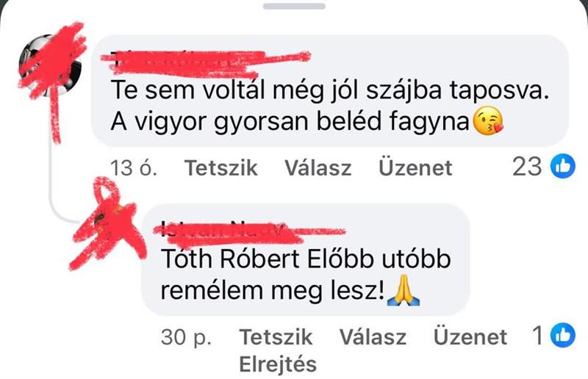This screenshot has width=588, height=379.
Task: Click the blue like icon beside 1
Action: click(562, 335)
